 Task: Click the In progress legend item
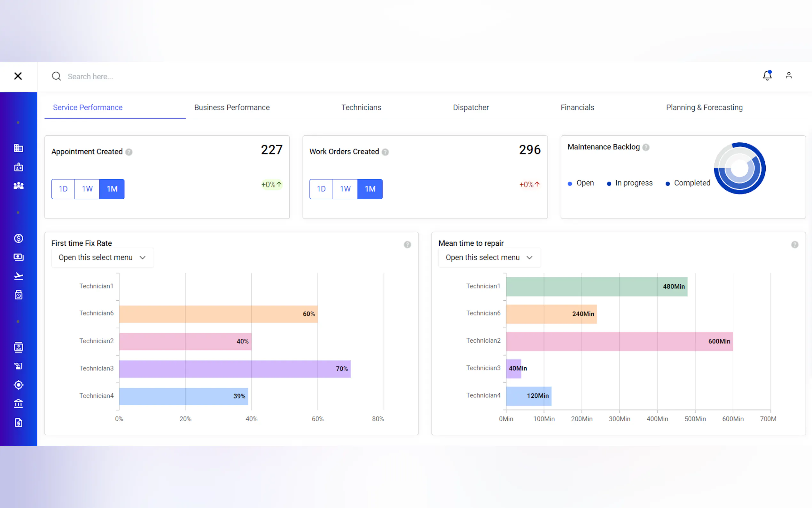pos(630,183)
